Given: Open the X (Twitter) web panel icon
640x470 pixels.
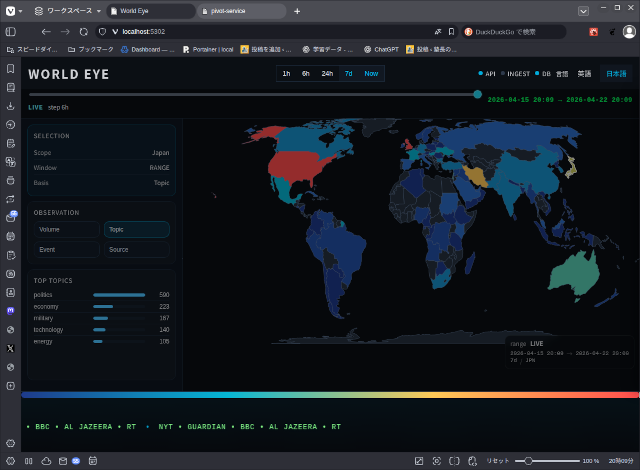Looking at the screenshot, I should [10, 348].
